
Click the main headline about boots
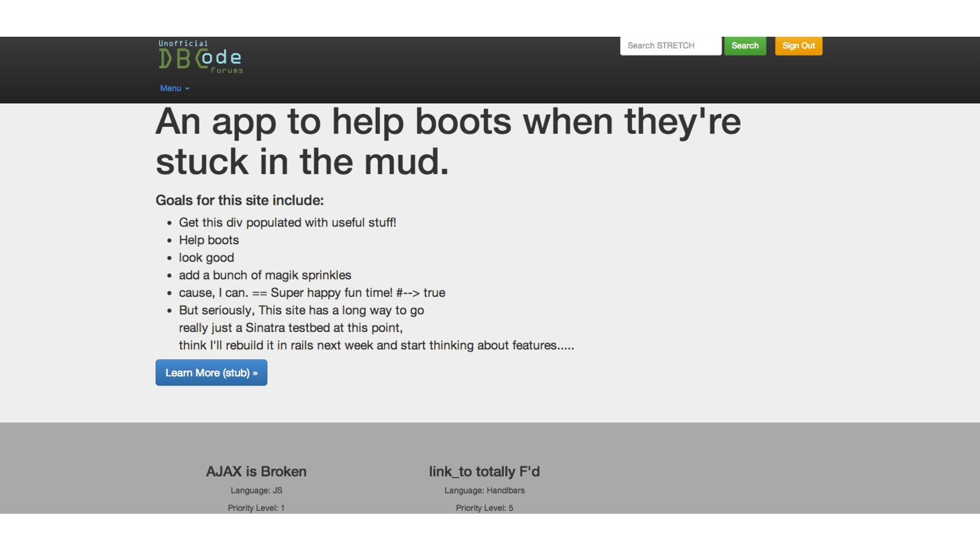447,142
